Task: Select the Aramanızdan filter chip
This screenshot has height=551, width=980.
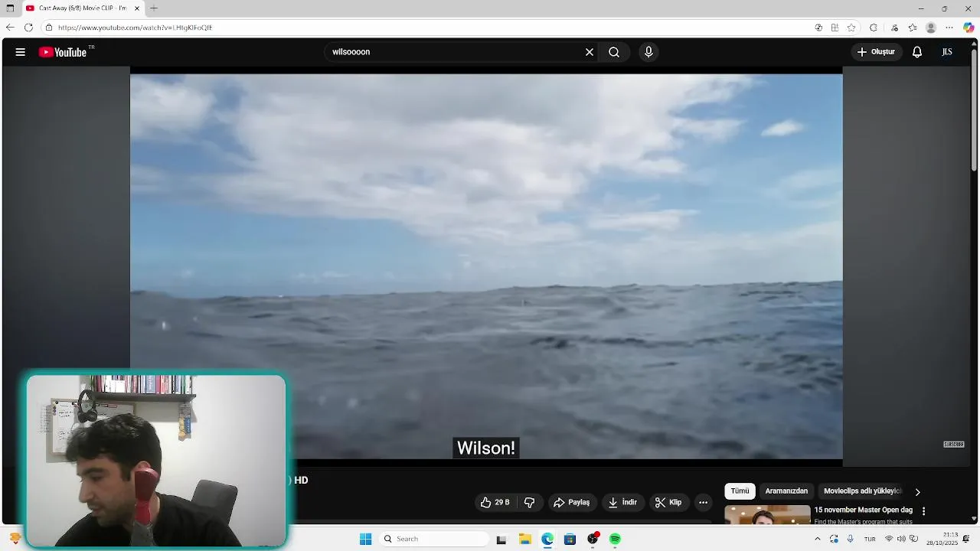Action: tap(786, 491)
